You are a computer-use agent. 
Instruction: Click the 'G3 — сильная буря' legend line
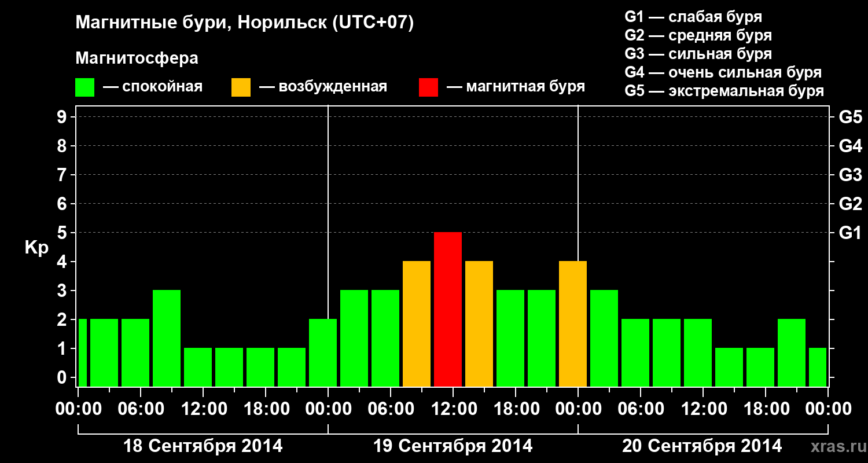pyautogui.click(x=698, y=54)
